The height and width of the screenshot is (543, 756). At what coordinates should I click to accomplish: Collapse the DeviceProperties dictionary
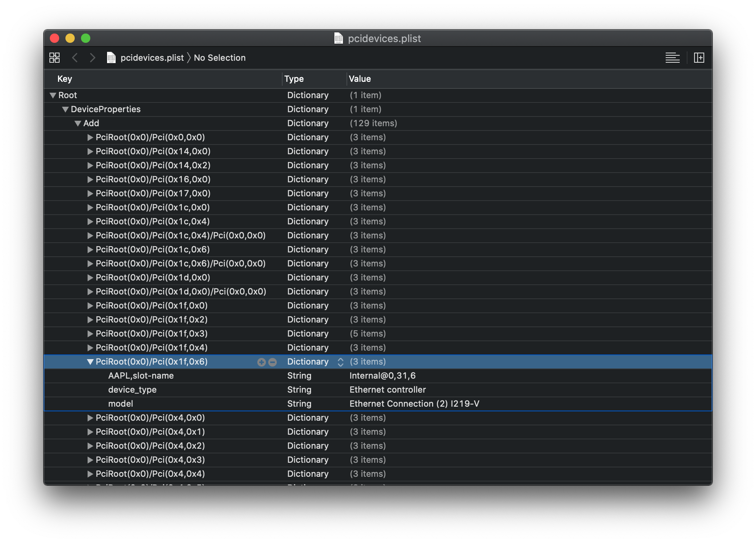tap(65, 109)
